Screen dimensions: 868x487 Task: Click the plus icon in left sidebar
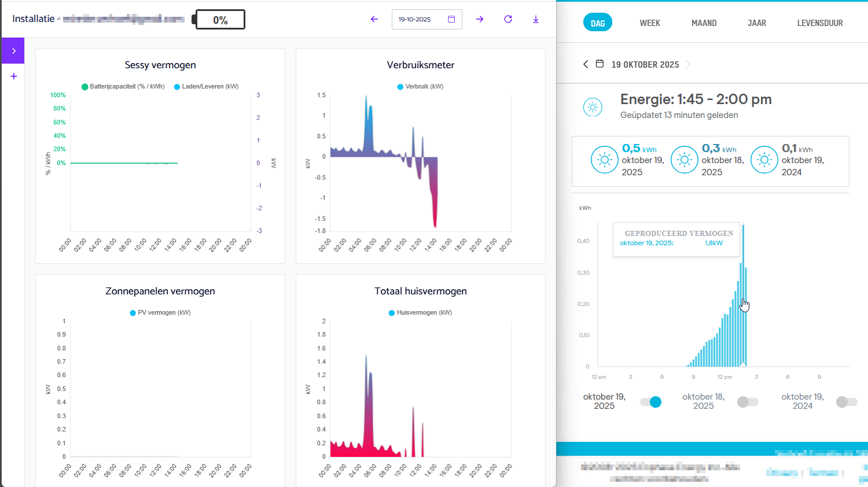pyautogui.click(x=14, y=76)
